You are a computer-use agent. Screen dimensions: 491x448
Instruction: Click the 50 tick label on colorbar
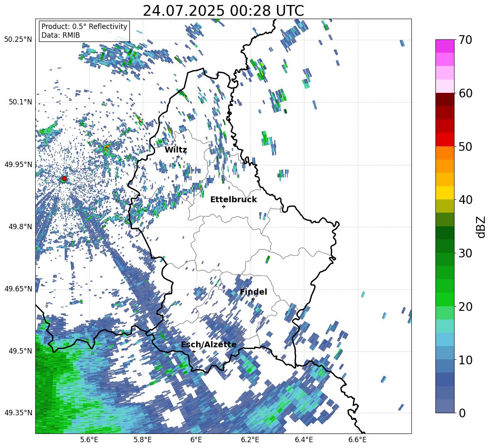pos(465,146)
